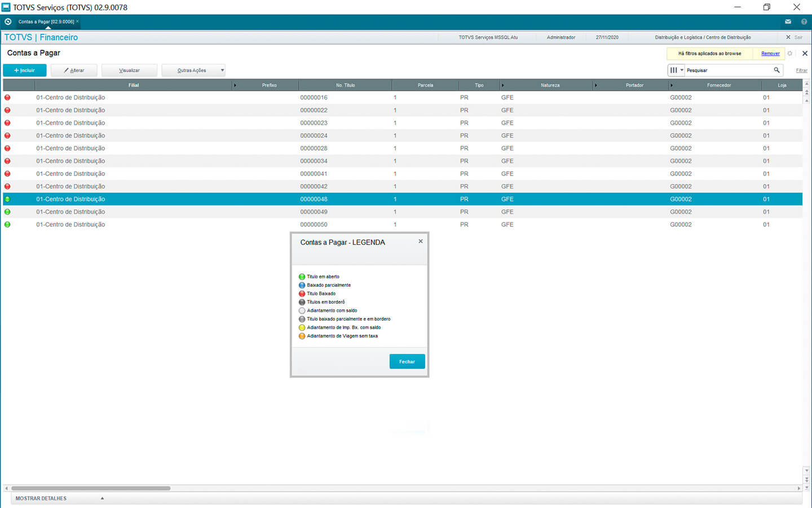This screenshot has height=508, width=812.
Task: Close the LEGENDA dialog with its X
Action: [x=420, y=241]
